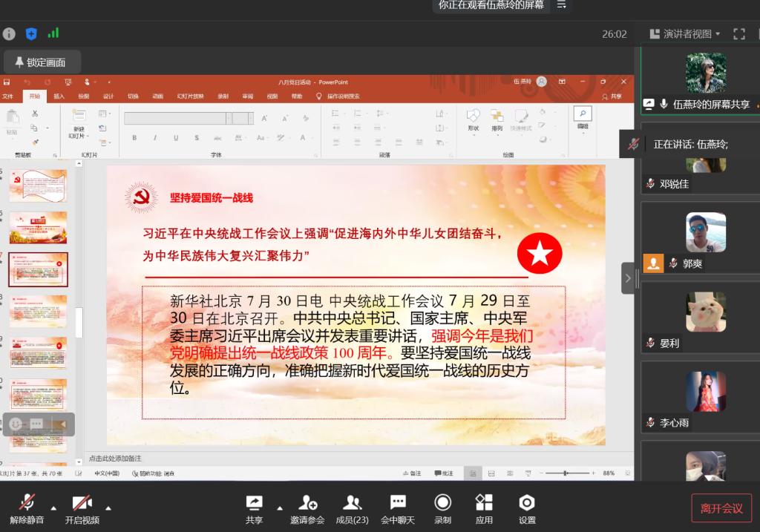This screenshot has height=532, width=760.
Task: Turn on camera with 开启视频
Action: (82, 508)
